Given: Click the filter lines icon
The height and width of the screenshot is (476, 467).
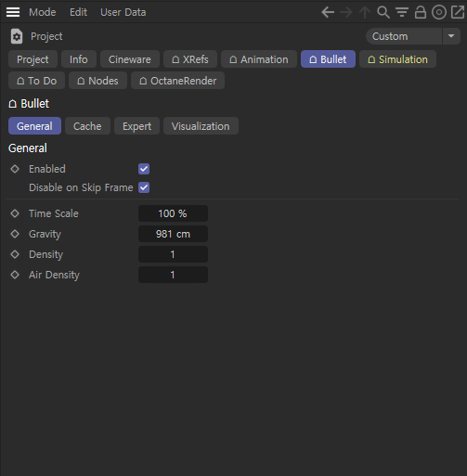Looking at the screenshot, I should [x=402, y=12].
